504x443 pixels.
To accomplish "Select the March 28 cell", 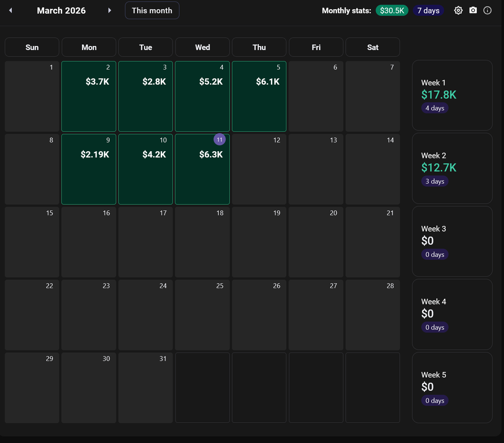I will pyautogui.click(x=373, y=315).
